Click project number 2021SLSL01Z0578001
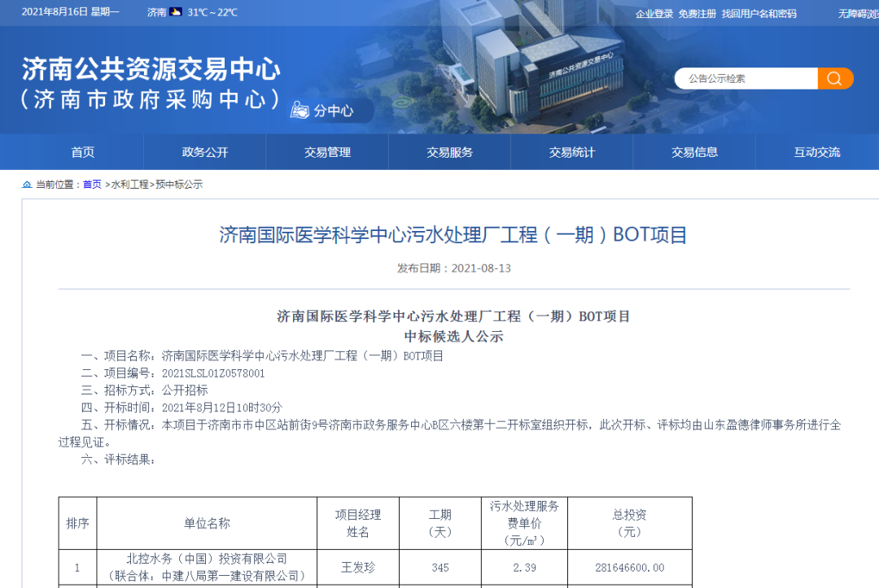879x588 pixels. pos(213,373)
